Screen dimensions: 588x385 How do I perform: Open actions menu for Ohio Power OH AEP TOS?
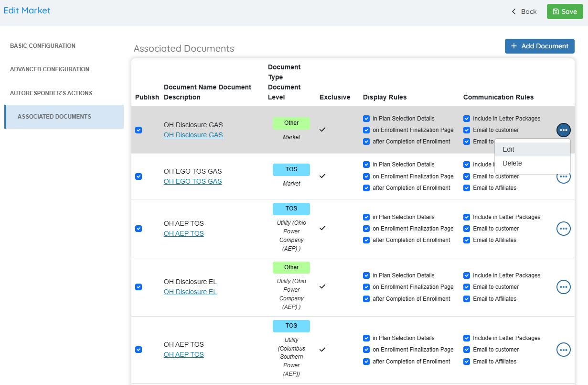click(x=564, y=229)
